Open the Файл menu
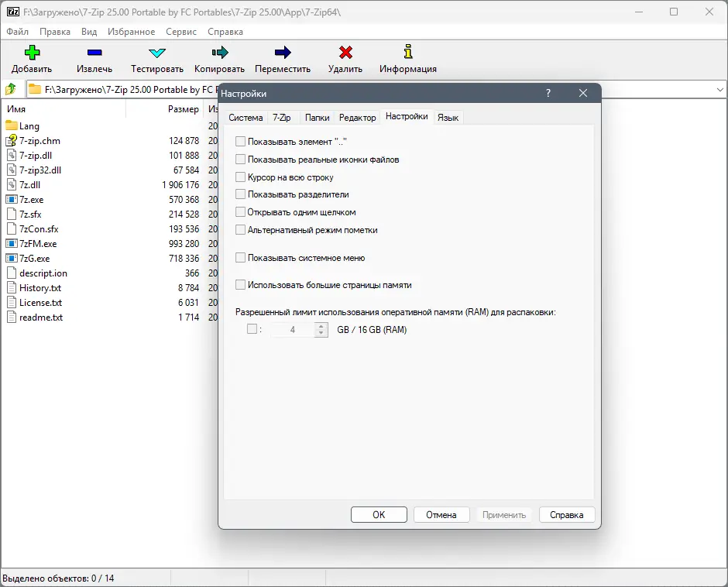 [x=18, y=32]
